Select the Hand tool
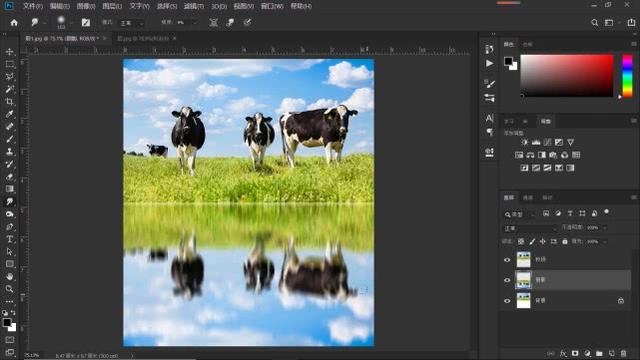 [x=9, y=276]
